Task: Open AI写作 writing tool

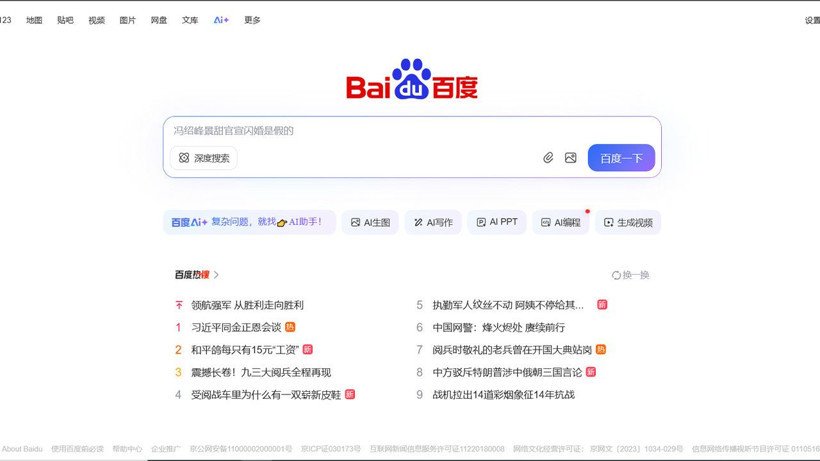Action: [433, 222]
